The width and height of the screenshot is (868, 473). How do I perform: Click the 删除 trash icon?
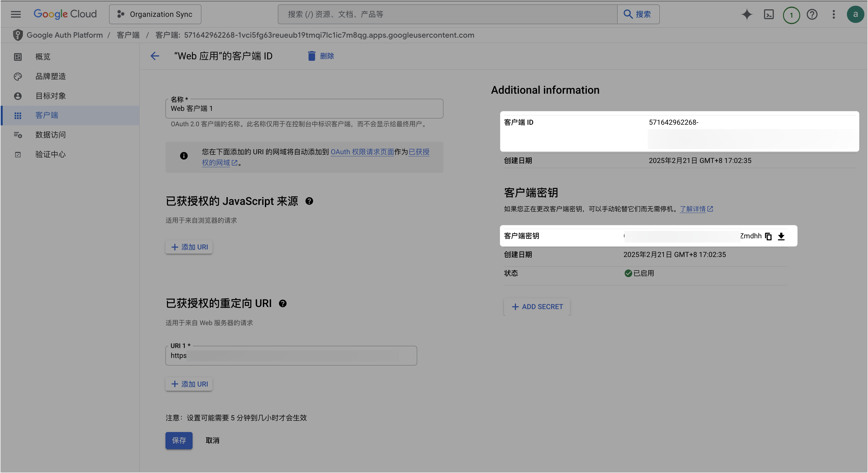click(311, 56)
